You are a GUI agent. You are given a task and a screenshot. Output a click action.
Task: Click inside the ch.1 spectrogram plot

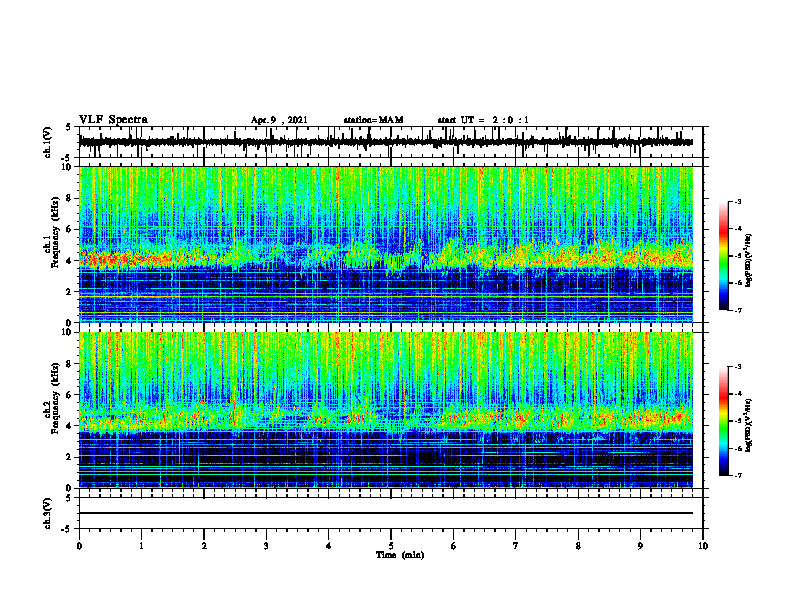tap(385, 244)
